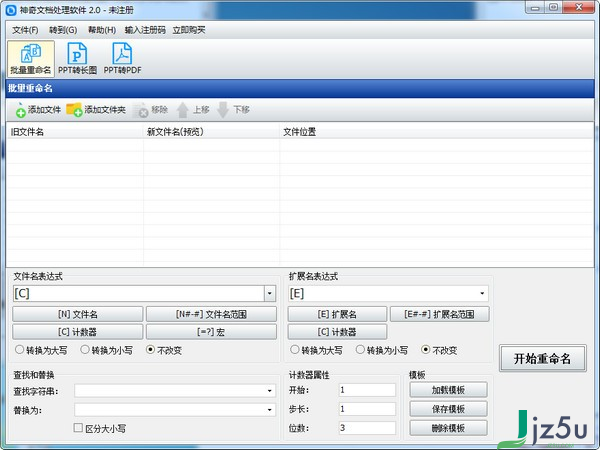The width and height of the screenshot is (600, 450).
Task: Click 删除模板 button
Action: click(448, 428)
